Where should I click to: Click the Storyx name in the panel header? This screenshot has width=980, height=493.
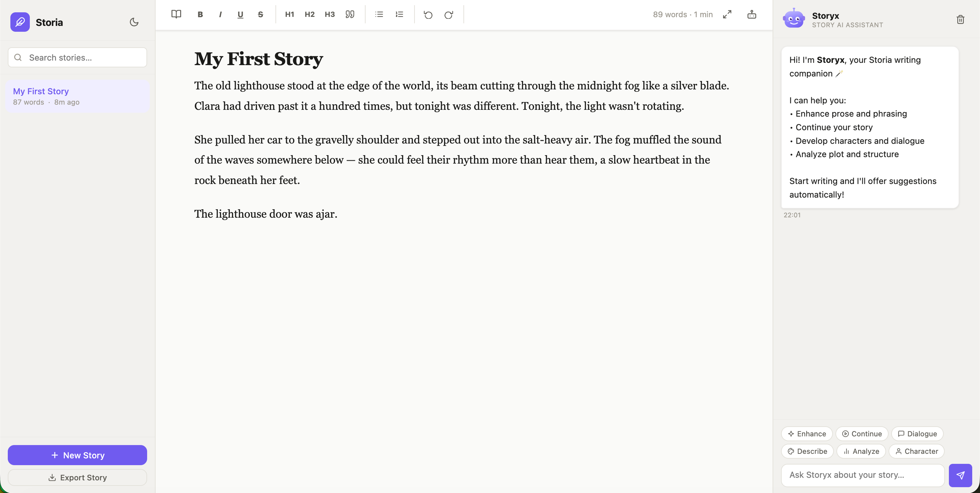point(825,16)
